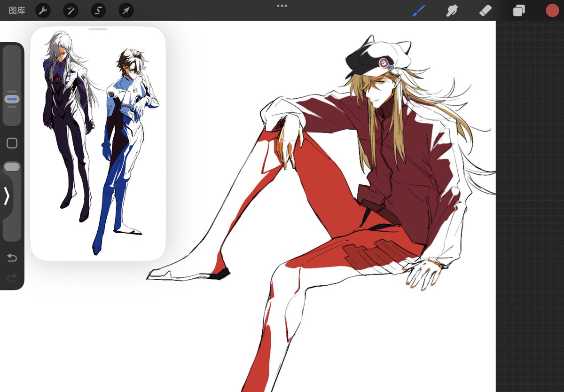Image resolution: width=564 pixels, height=392 pixels.
Task: Select the Brush tool
Action: tap(419, 10)
